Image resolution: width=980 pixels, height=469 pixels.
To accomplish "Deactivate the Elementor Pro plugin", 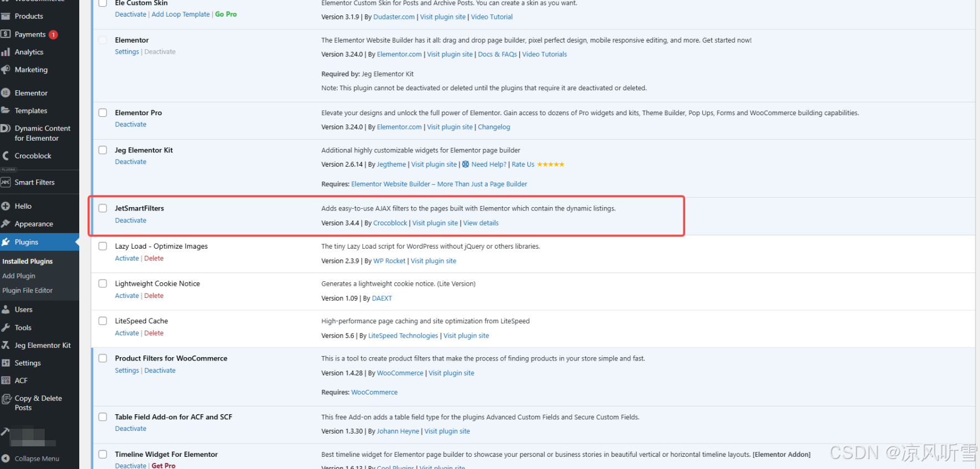I will coord(131,125).
